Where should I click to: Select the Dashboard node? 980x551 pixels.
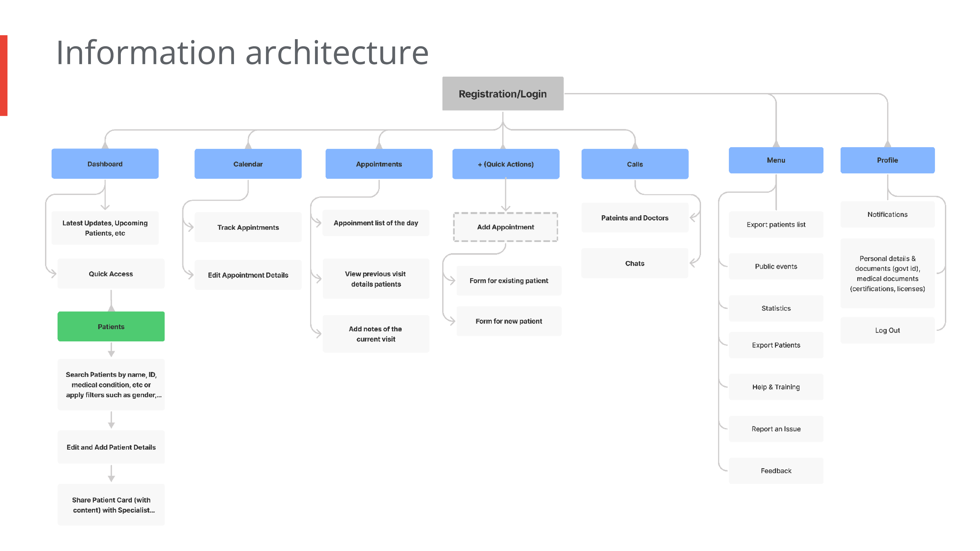(x=105, y=164)
